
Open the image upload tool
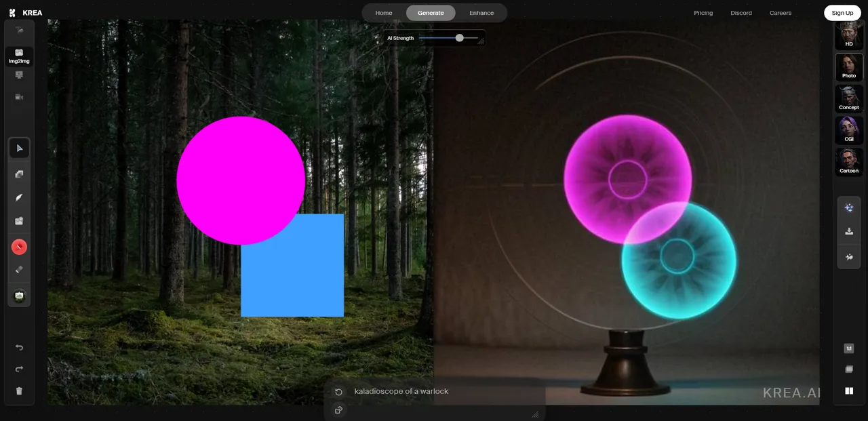pyautogui.click(x=19, y=221)
